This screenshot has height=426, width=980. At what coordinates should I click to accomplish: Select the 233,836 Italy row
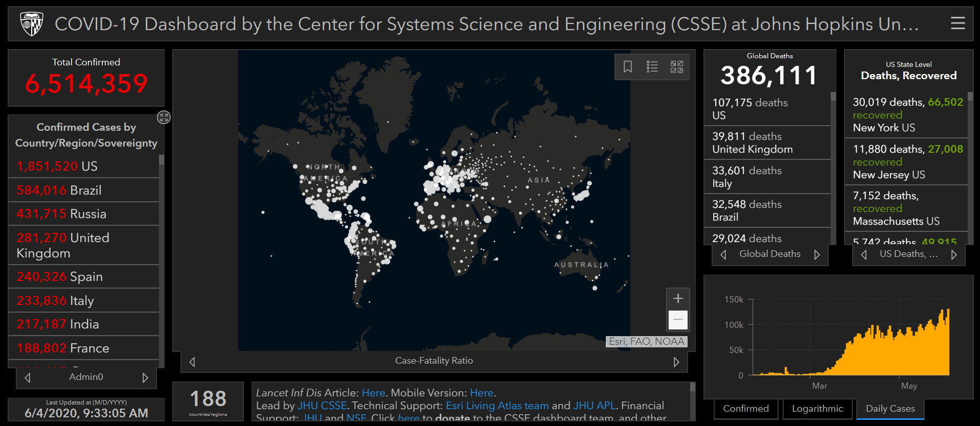point(84,300)
